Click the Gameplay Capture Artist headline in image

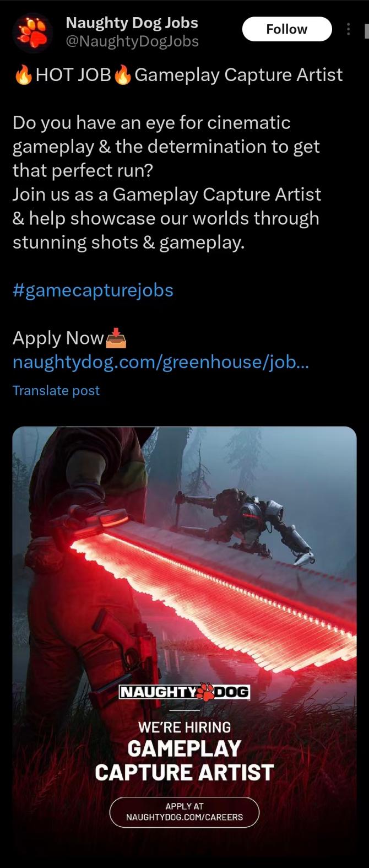point(184,761)
